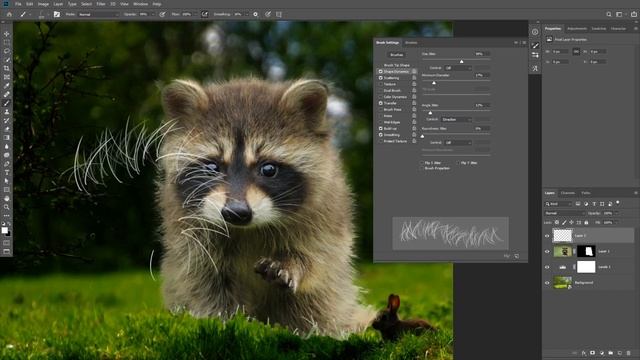This screenshot has width=640, height=360.
Task: Select the Frame tool
Action: [7, 77]
